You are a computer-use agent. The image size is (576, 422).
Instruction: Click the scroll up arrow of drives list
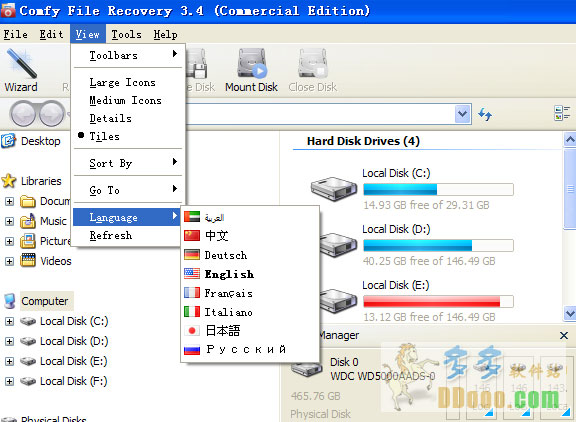[x=570, y=140]
